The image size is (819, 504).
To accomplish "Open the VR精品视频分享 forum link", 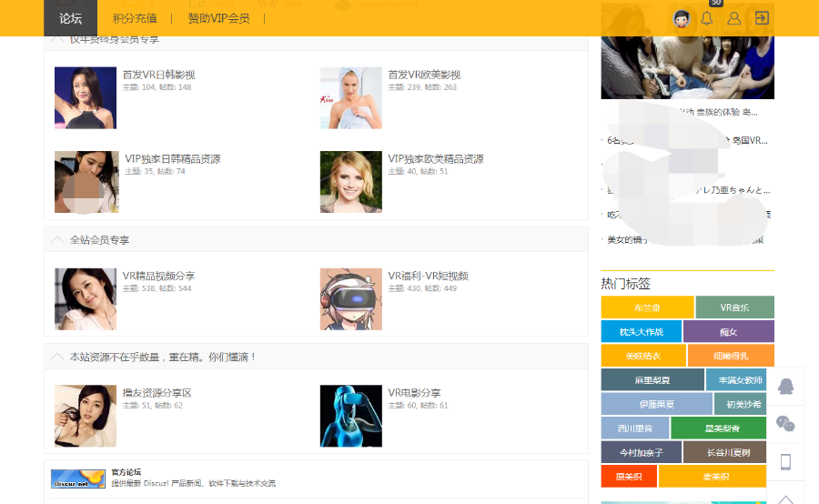I will [x=158, y=276].
